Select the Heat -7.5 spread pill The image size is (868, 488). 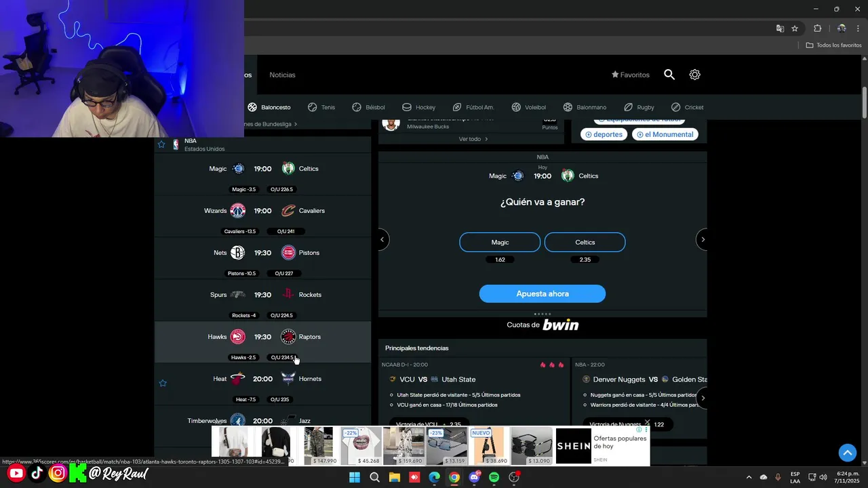tap(245, 399)
